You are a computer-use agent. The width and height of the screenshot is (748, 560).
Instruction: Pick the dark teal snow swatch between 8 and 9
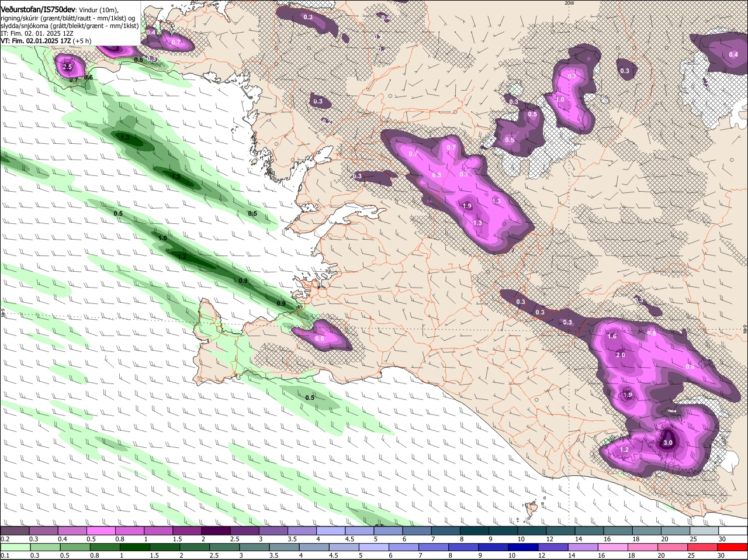(x=475, y=530)
